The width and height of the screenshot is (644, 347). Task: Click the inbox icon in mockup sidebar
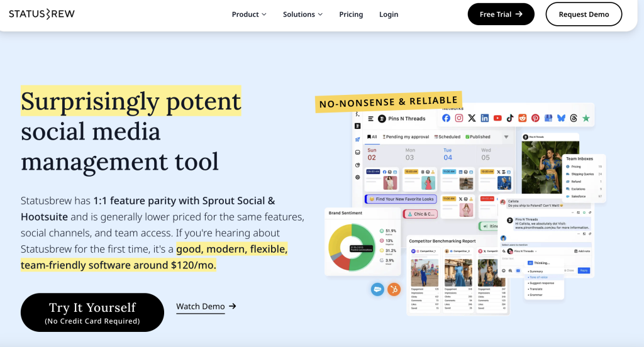pos(357,152)
